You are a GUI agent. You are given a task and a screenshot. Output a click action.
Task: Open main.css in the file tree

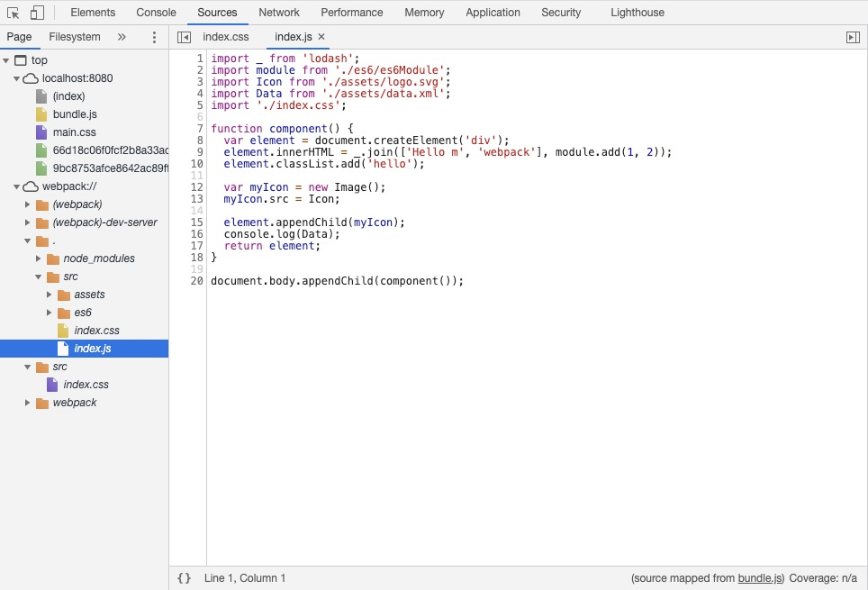[74, 132]
